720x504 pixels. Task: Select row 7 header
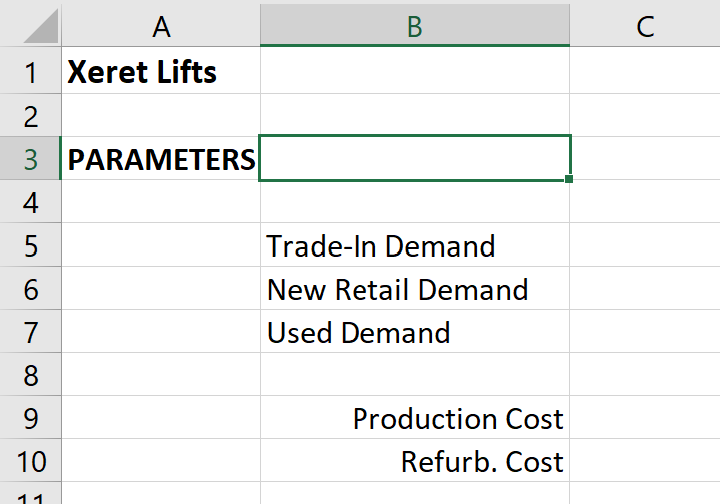coord(30,331)
